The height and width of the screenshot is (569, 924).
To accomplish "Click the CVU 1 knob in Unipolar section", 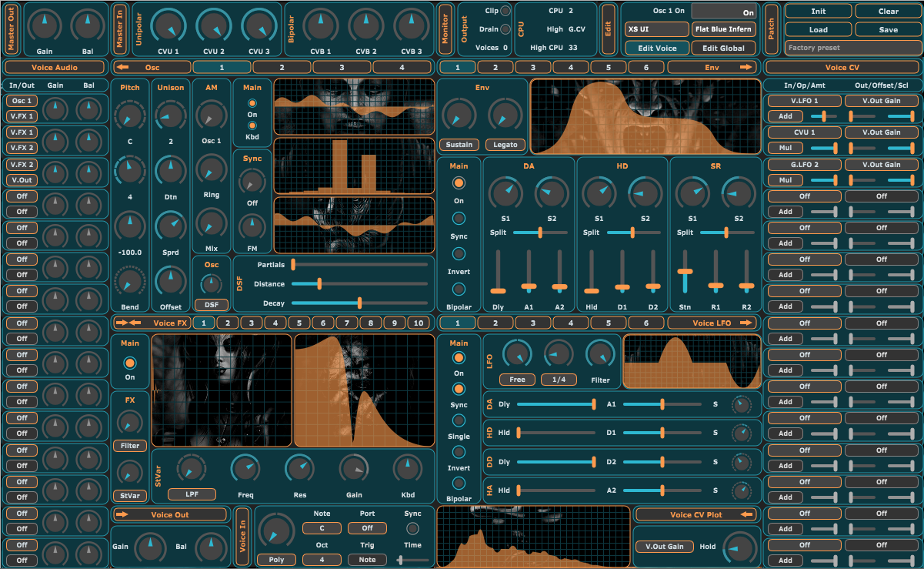I will point(168,26).
